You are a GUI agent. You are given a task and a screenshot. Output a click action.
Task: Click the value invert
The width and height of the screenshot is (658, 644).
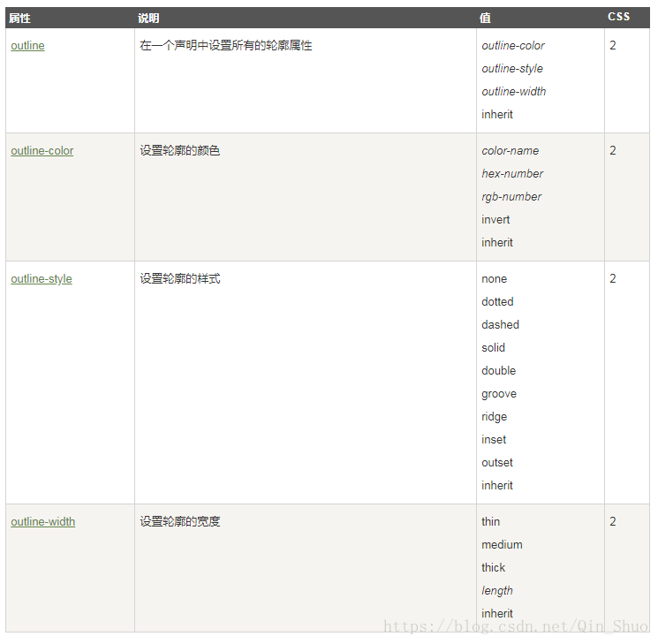coord(495,220)
